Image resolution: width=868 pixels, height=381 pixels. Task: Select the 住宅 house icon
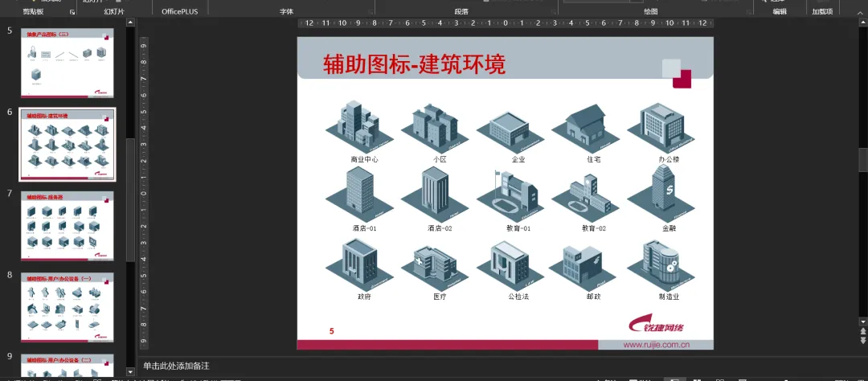pyautogui.click(x=586, y=129)
